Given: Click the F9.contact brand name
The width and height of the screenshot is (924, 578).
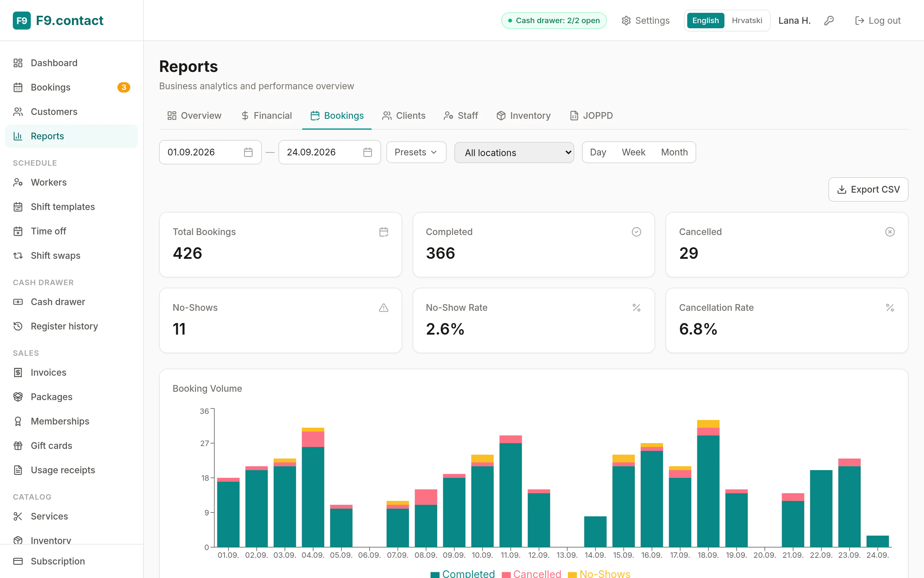Looking at the screenshot, I should point(70,21).
